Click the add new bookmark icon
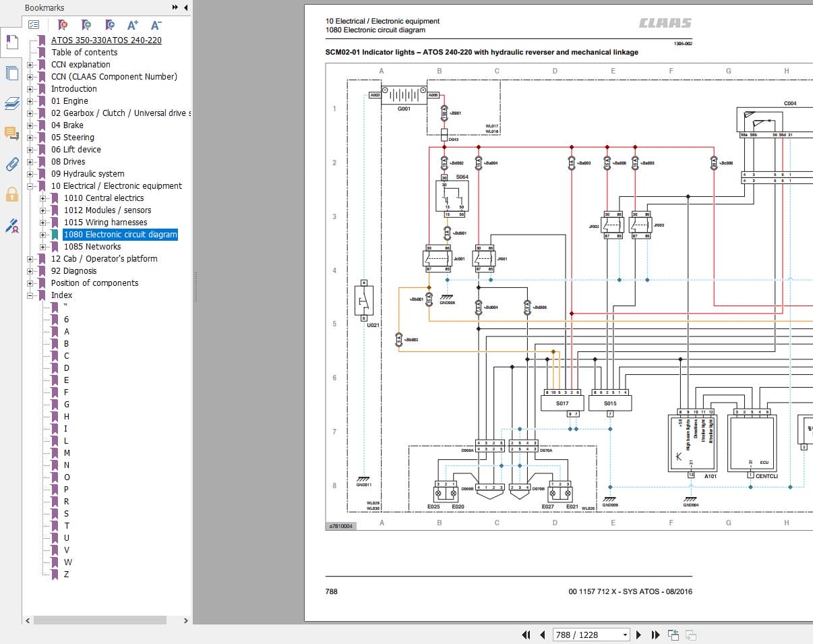813x644 pixels. point(86,25)
